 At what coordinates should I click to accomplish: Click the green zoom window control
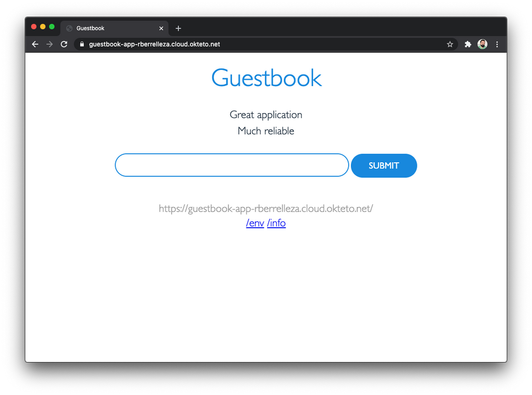51,26
